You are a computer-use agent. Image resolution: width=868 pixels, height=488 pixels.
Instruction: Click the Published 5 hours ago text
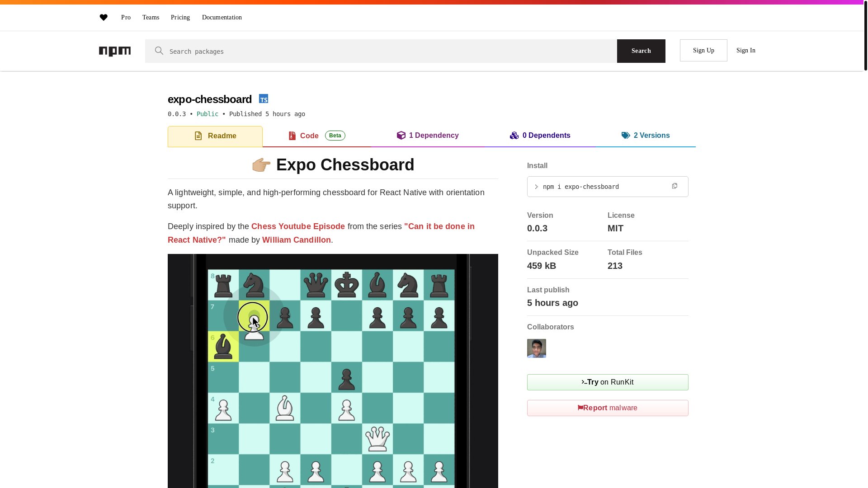coord(267,114)
